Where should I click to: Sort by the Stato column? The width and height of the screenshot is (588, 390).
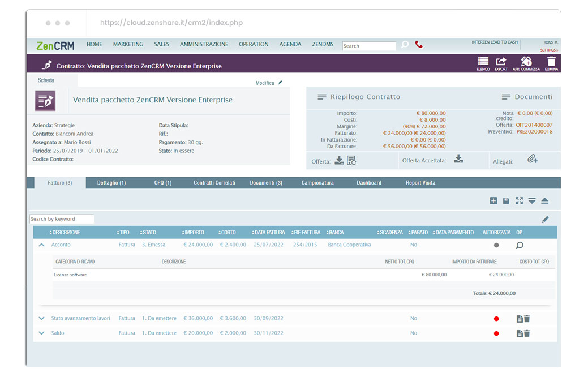(148, 233)
